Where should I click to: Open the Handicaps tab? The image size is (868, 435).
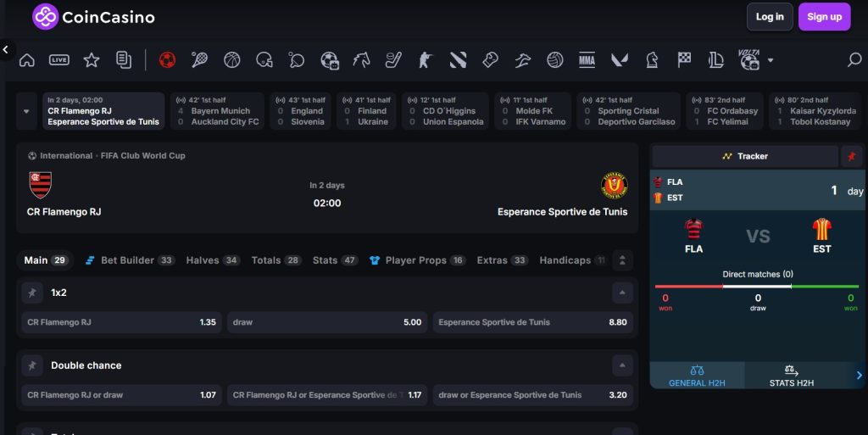tap(572, 260)
